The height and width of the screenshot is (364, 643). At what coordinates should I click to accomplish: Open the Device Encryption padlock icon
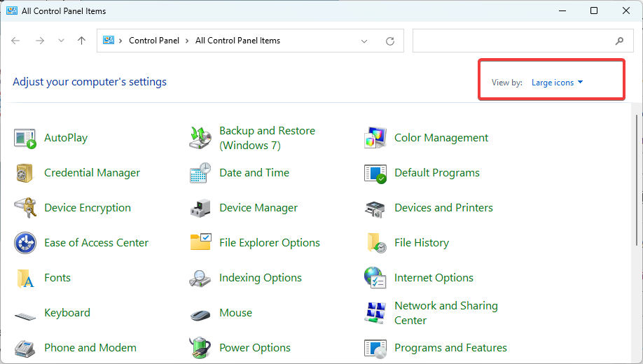[x=25, y=208]
